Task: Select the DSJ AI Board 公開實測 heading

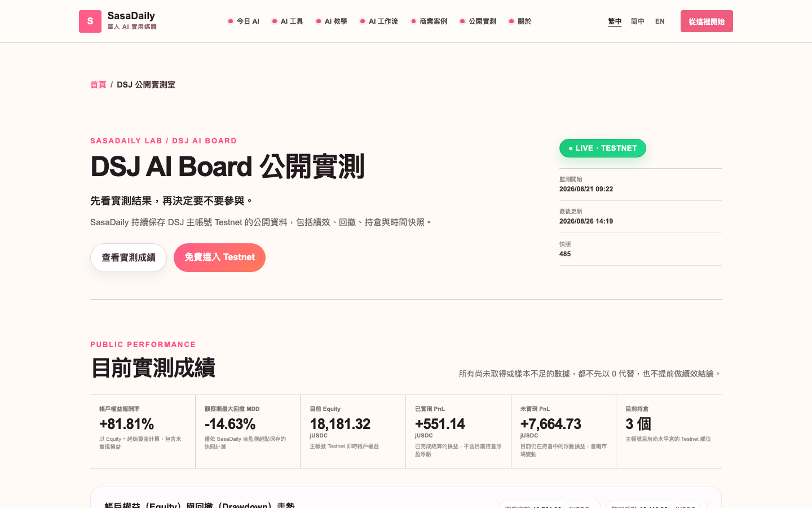Action: (227, 167)
